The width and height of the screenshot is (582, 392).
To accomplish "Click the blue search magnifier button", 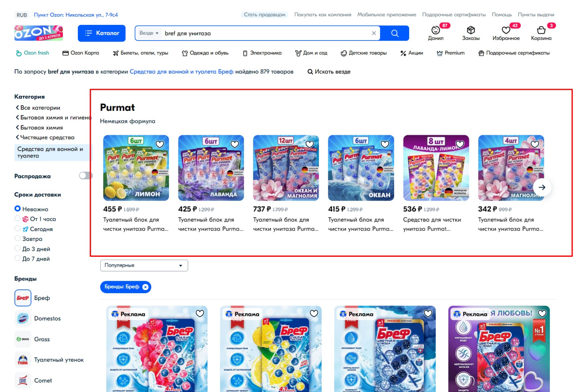I will [395, 33].
